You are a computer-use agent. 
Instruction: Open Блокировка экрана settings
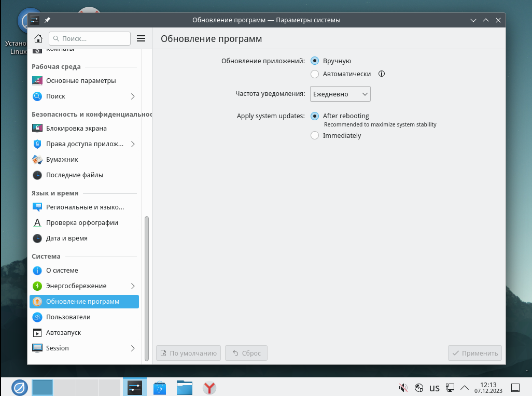84,128
